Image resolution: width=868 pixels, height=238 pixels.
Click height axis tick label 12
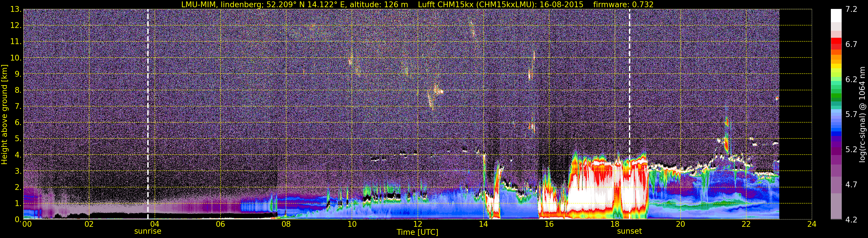tap(16, 26)
